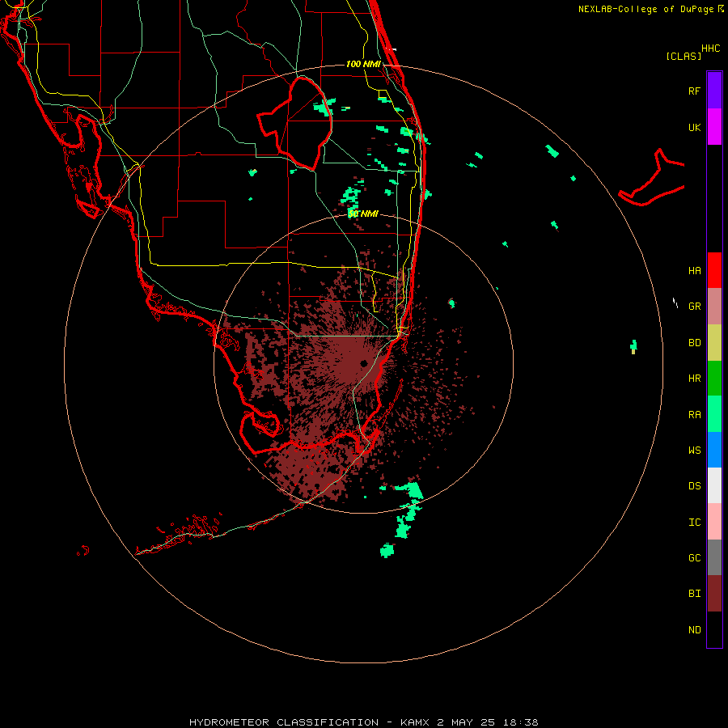Viewport: 728px width, 728px height.
Task: Click the HHC product label
Action: [x=711, y=49]
